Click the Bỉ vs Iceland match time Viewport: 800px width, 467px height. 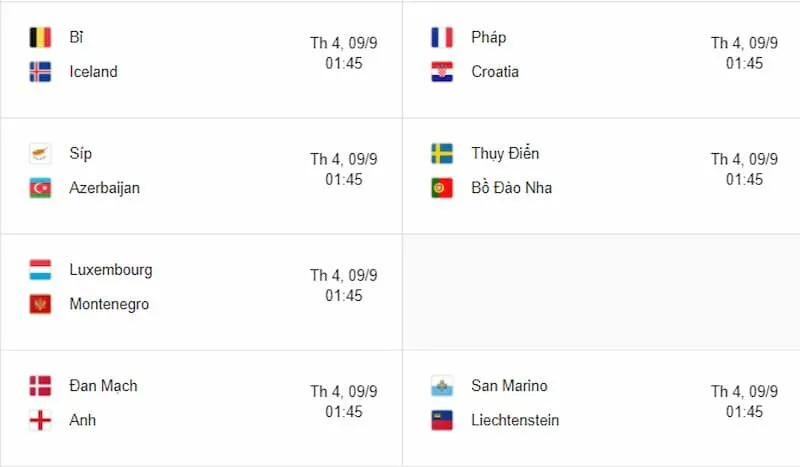coord(343,53)
